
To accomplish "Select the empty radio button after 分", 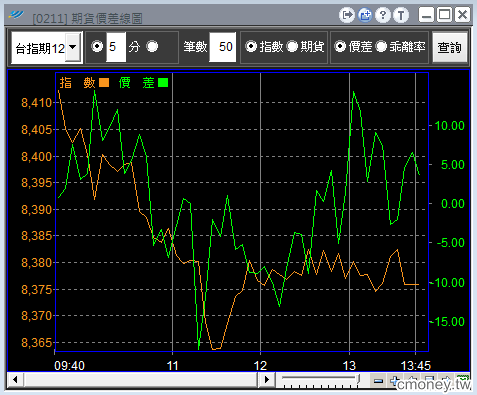I will click(x=152, y=47).
